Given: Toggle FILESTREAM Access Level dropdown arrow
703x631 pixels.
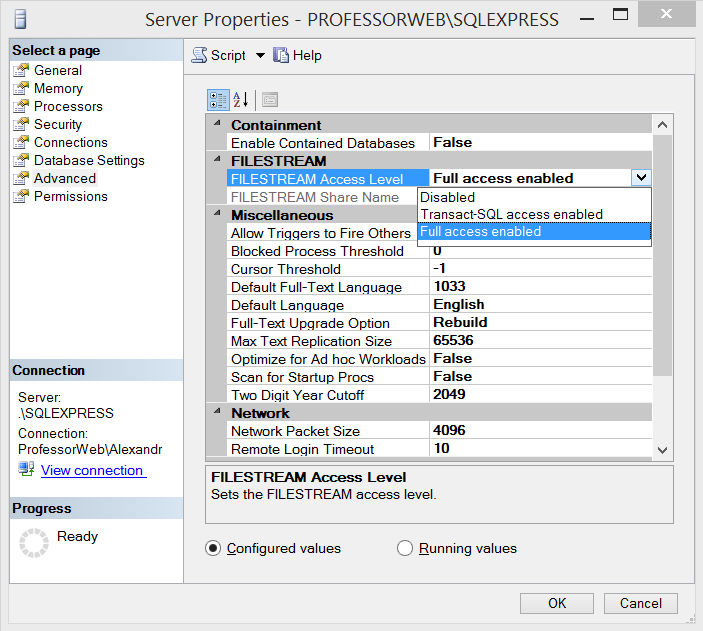Looking at the screenshot, I should click(641, 178).
